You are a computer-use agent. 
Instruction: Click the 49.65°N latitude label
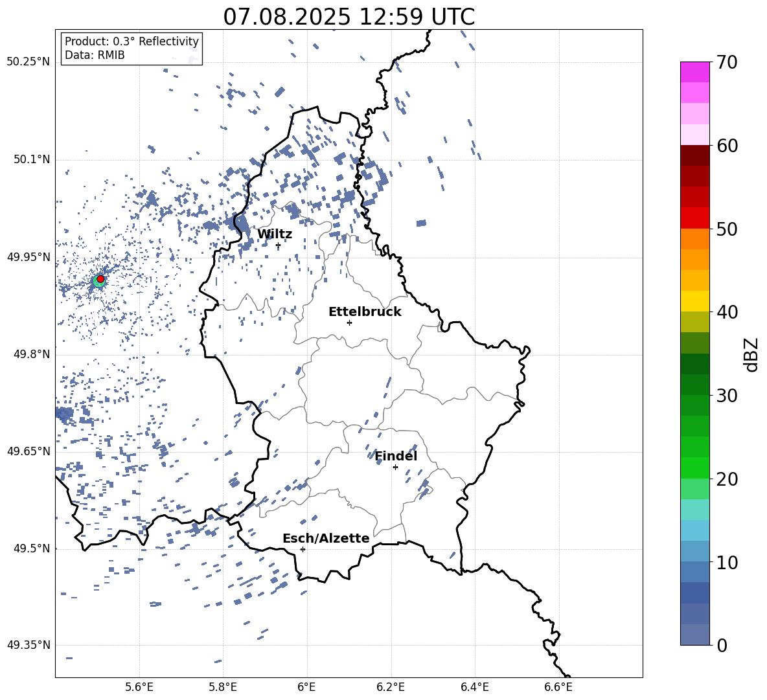[x=29, y=451]
